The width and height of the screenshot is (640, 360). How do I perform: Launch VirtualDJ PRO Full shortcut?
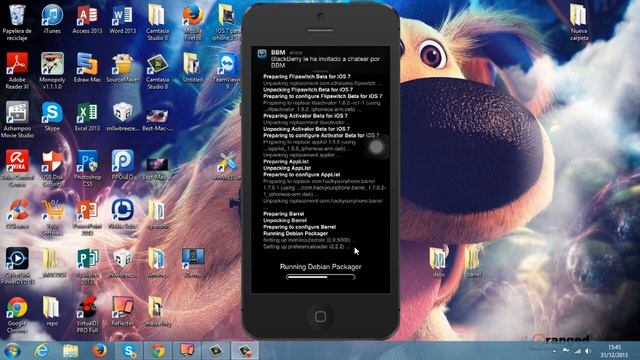click(x=87, y=315)
